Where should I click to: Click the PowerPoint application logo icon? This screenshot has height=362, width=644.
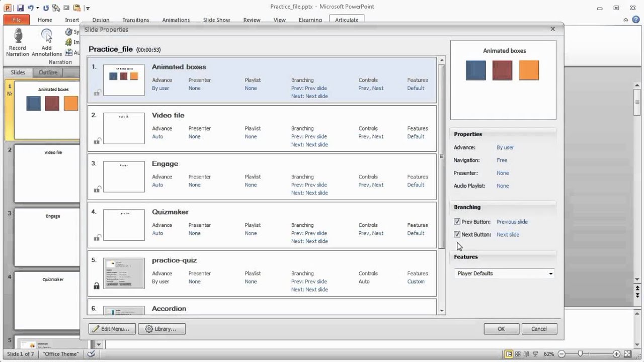pyautogui.click(x=8, y=8)
